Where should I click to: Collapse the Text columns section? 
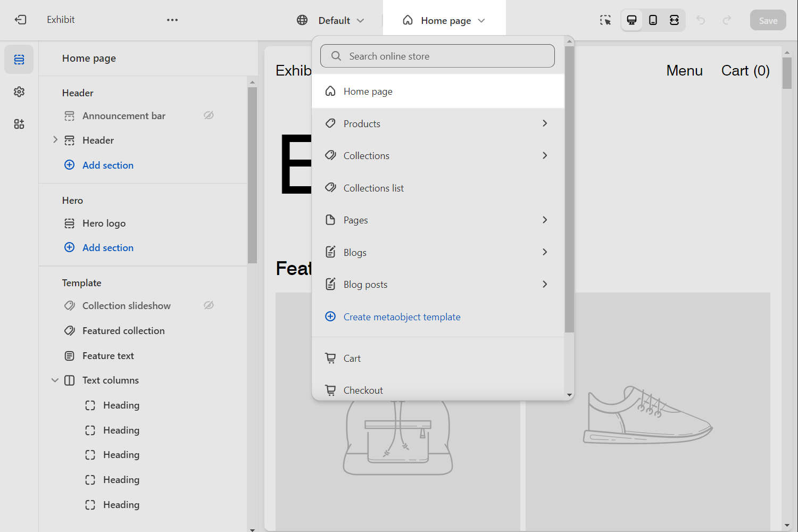click(x=55, y=380)
